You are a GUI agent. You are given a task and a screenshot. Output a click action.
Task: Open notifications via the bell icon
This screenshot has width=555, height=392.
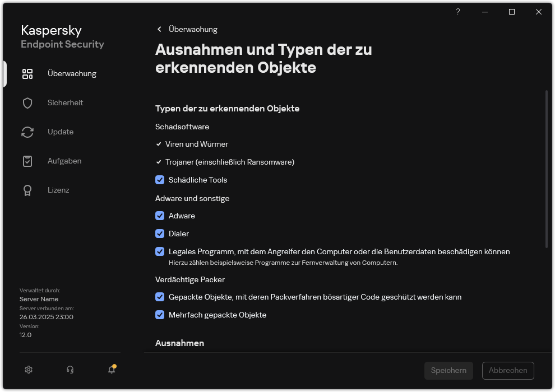111,370
